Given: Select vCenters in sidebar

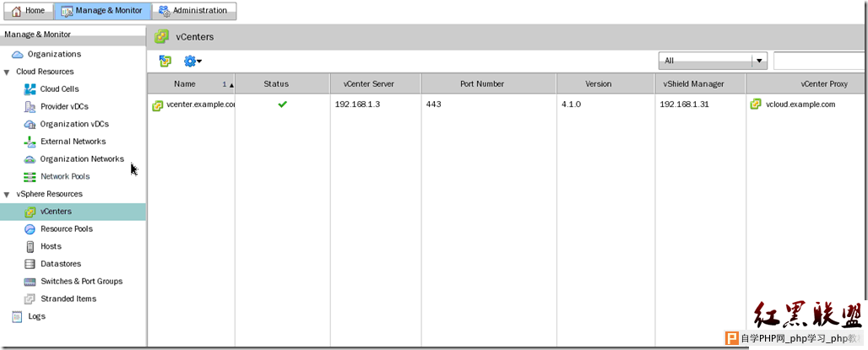Looking at the screenshot, I should tap(56, 212).
